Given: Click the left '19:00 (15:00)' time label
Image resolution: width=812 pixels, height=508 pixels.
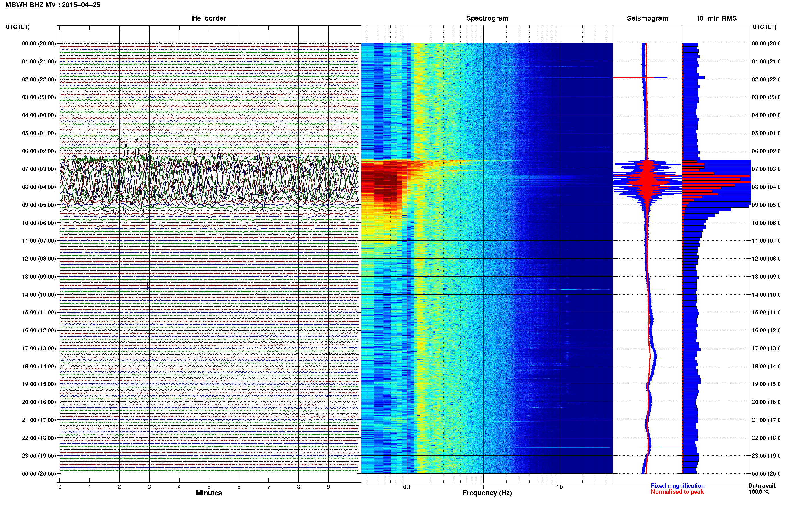Looking at the screenshot, I should pos(39,384).
